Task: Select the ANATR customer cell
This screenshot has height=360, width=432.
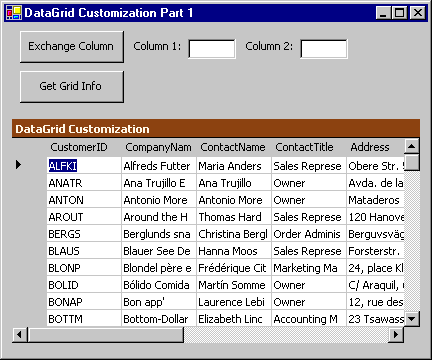Action: coord(84,182)
